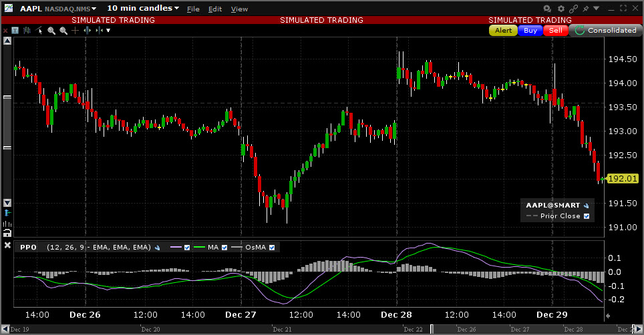Expand the chart toolbar overflow arrow
The image size is (644, 335).
point(108,30)
